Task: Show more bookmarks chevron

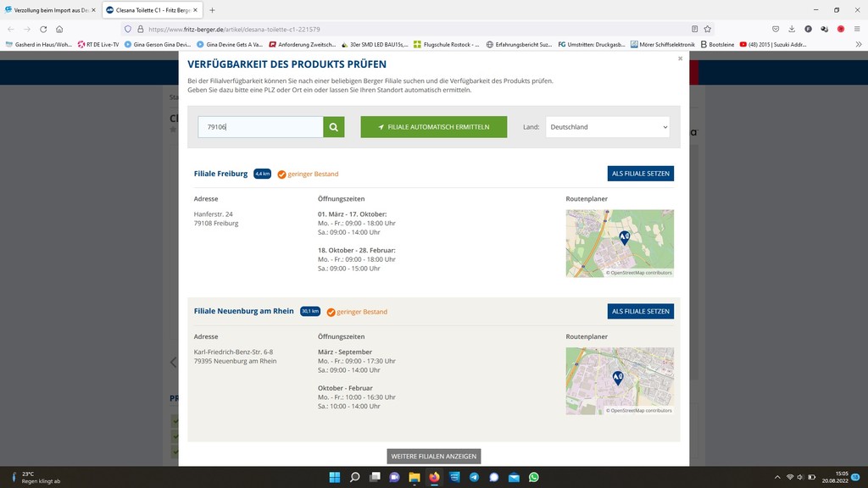Action: click(859, 44)
